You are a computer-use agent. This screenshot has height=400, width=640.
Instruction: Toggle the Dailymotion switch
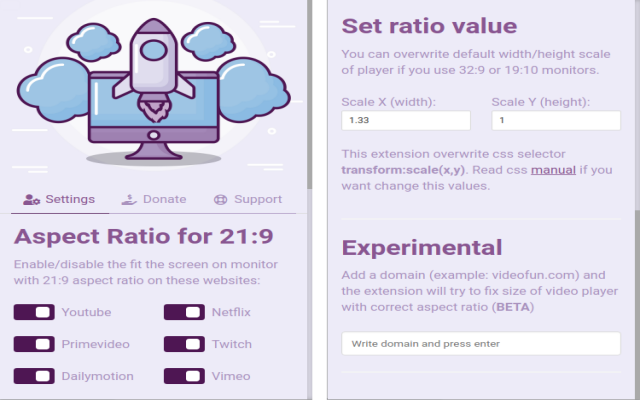tap(34, 376)
